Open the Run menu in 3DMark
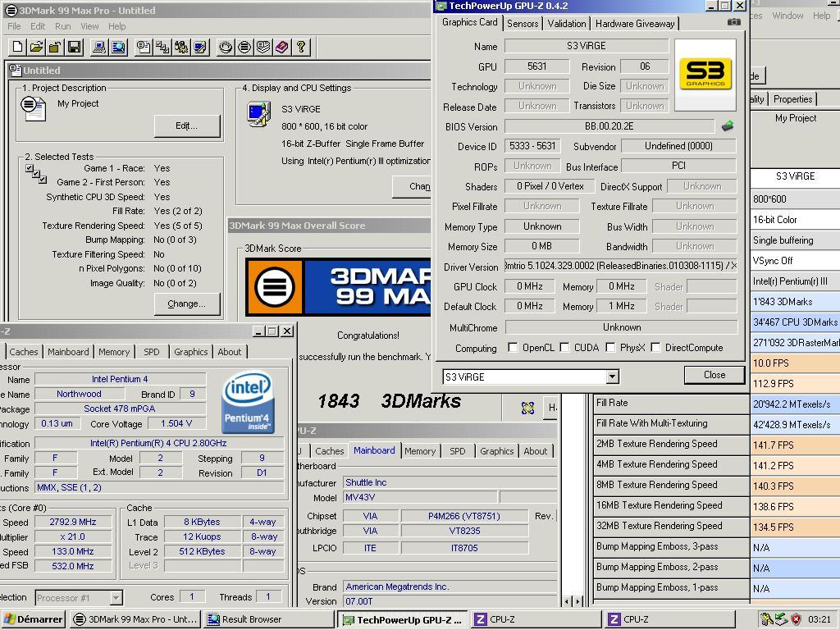Screen dimensions: 840x630 (62, 26)
